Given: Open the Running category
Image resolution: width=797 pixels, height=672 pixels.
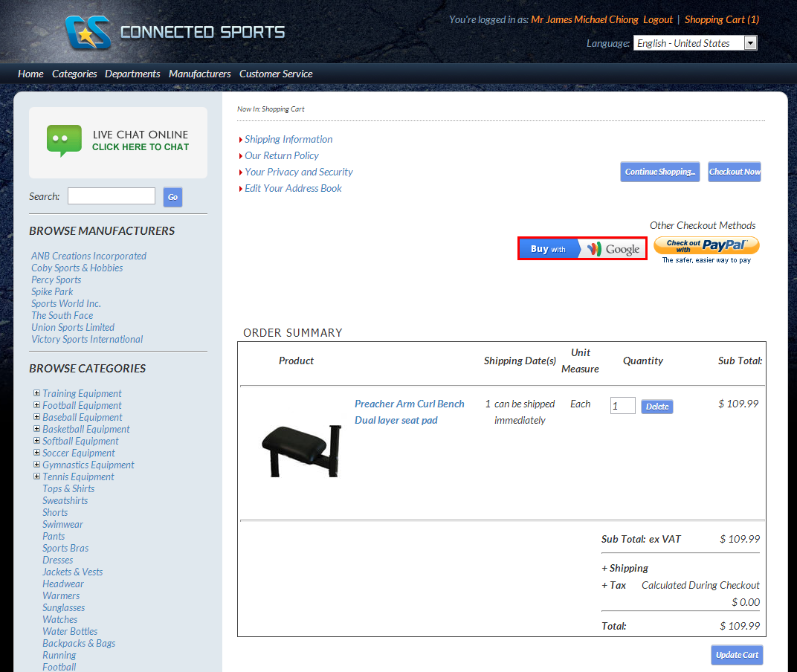Looking at the screenshot, I should pos(59,655).
